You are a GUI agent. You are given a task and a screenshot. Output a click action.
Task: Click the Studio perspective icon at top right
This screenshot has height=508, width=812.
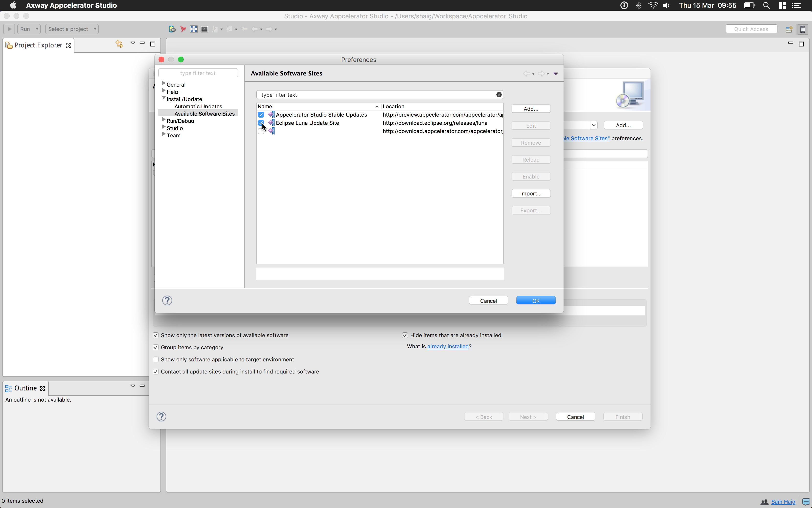(803, 29)
